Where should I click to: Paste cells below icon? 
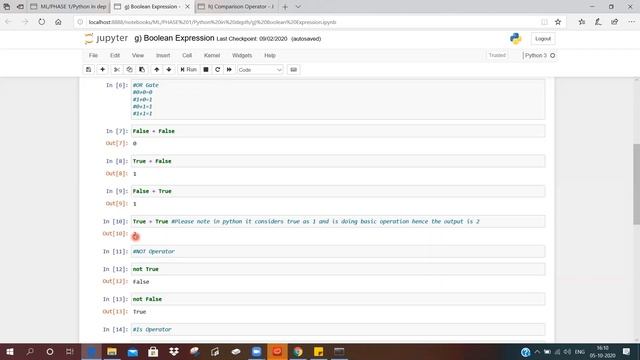[142, 70]
